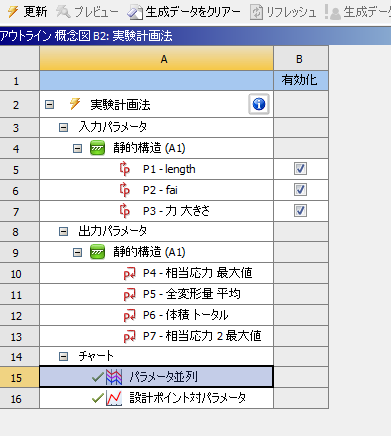Click the 更新 lightning update icon
This screenshot has height=436, width=391.
(13, 12)
